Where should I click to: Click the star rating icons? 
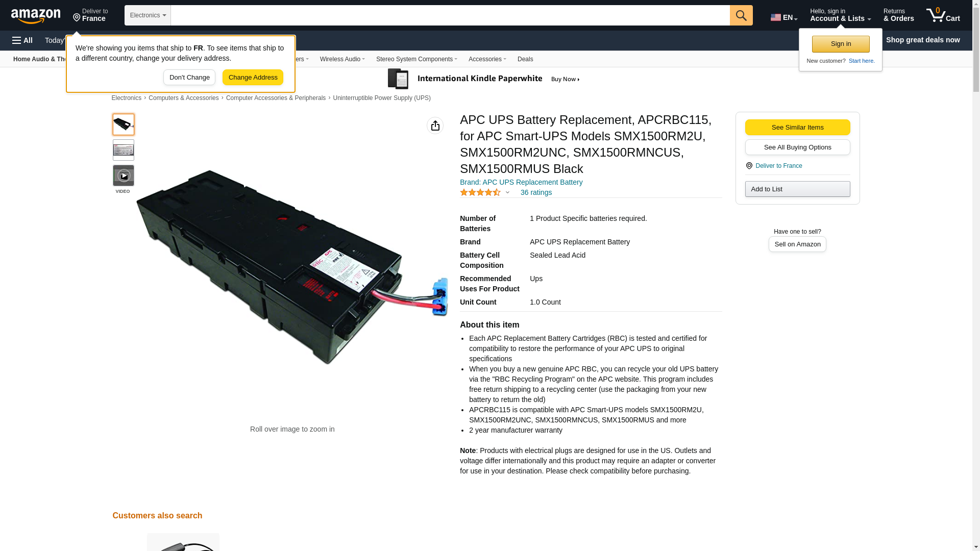pos(480,192)
